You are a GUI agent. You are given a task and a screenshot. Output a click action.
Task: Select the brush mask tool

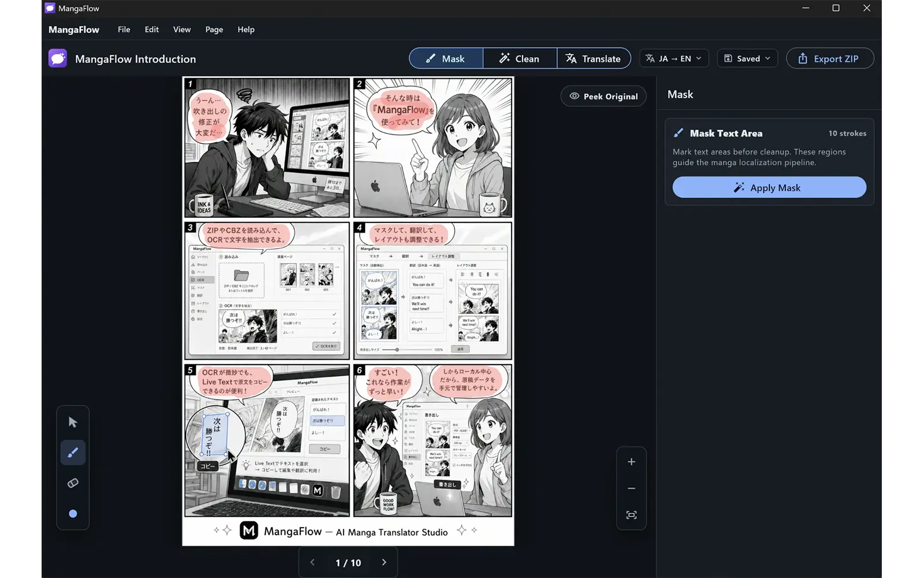pyautogui.click(x=73, y=453)
